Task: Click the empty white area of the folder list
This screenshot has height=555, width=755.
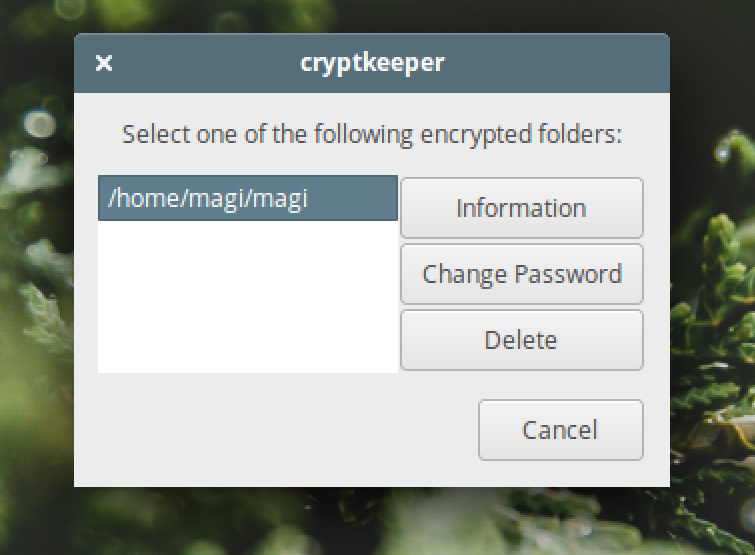Action: (247, 297)
